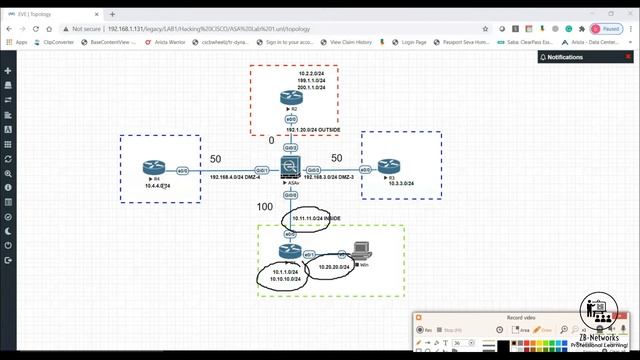The image size is (640, 360).
Task: Click Stop in the Record video panel
Action: tap(449, 330)
